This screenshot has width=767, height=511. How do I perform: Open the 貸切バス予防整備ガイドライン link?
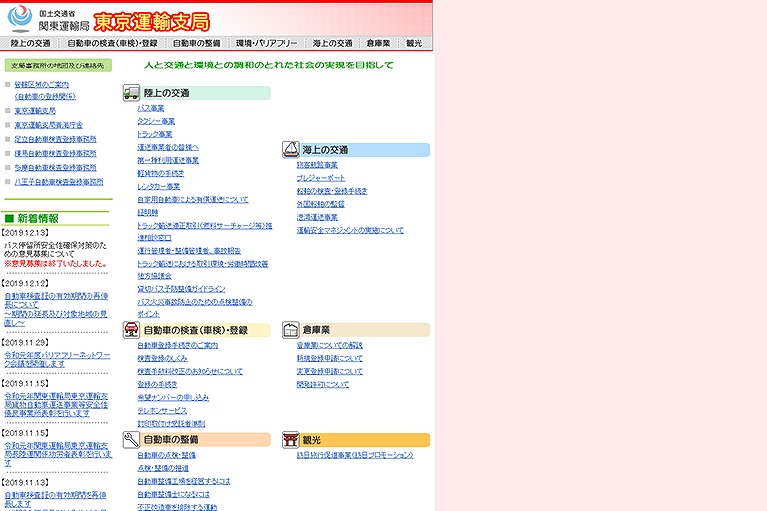tap(181, 289)
